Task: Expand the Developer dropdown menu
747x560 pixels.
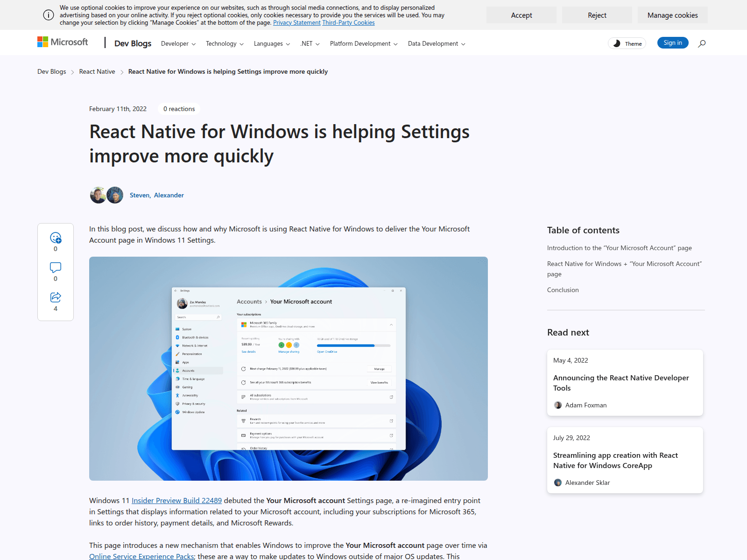Action: click(x=178, y=44)
